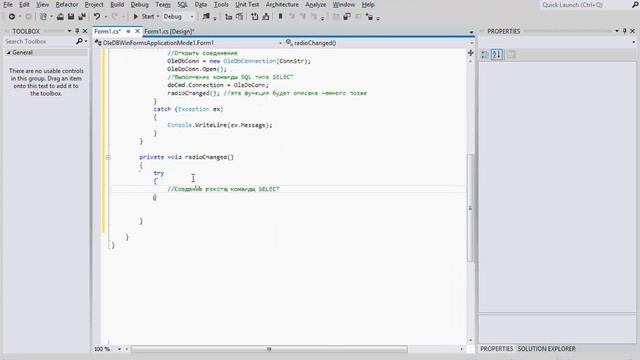This screenshot has height=360, width=640.
Task: Click the Categorized view icon in Properties
Action: point(485,54)
